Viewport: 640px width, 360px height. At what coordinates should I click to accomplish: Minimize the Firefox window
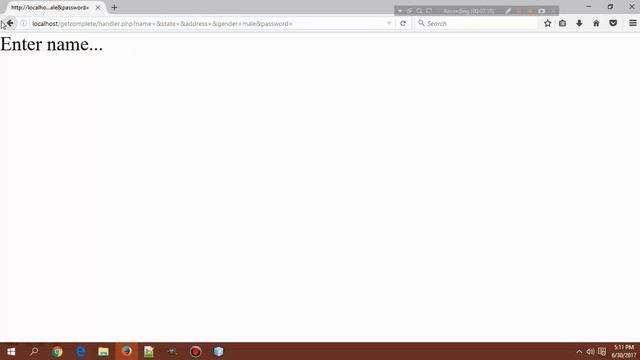pos(589,7)
